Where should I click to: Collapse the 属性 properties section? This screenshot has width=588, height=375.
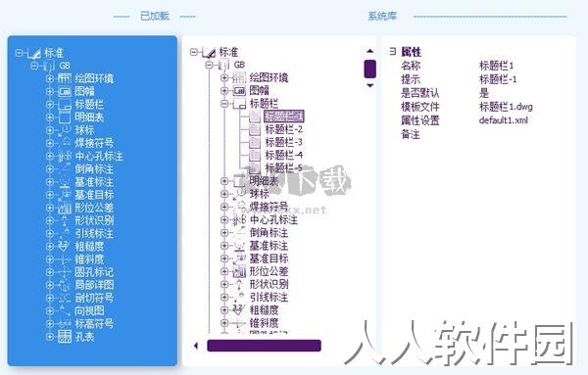click(x=393, y=51)
